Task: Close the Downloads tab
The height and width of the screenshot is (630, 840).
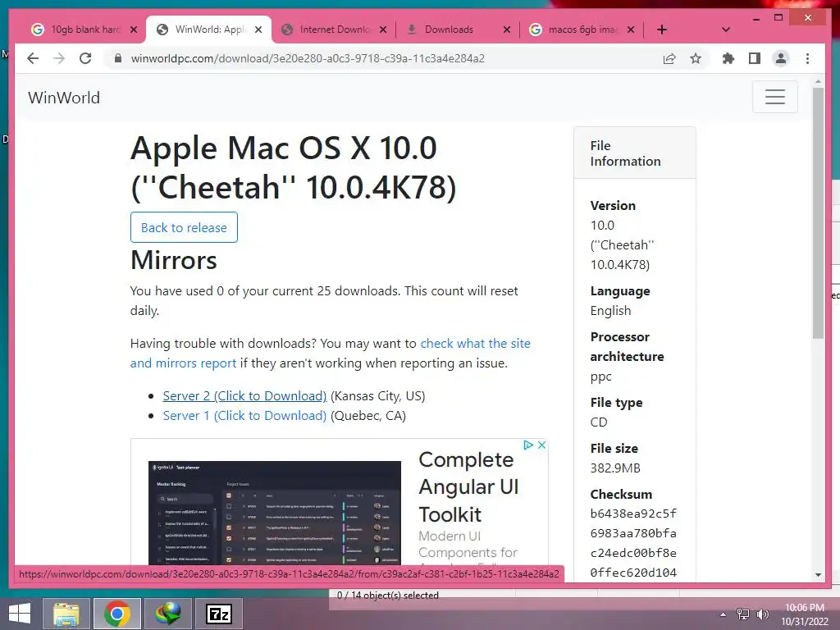Action: [507, 30]
